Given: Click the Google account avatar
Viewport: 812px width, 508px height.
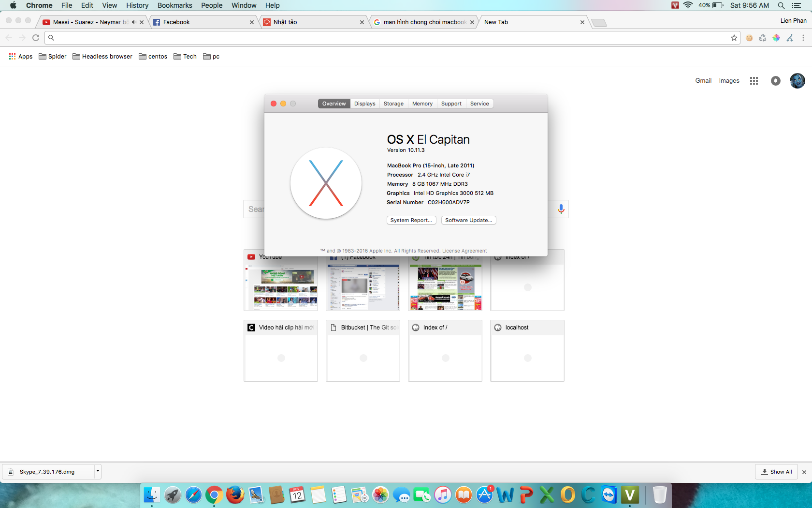Looking at the screenshot, I should tap(797, 81).
